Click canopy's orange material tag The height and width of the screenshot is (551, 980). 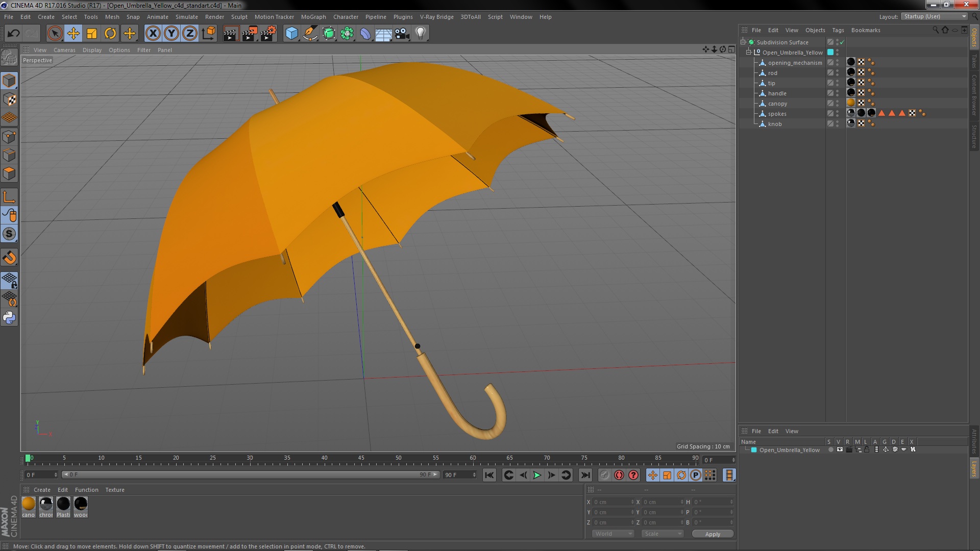[851, 103]
